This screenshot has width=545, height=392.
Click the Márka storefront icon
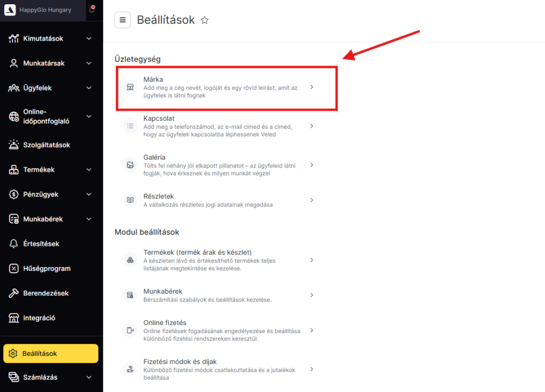coord(130,87)
